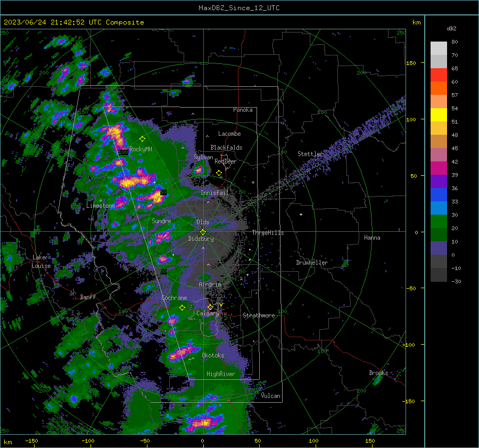Select the bright green 30-20 dBZ legend swatch
This screenshot has height=448, width=479.
[x=439, y=221]
